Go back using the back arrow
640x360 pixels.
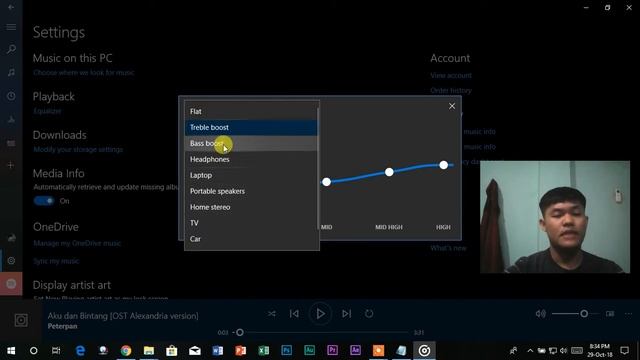pyautogui.click(x=11, y=7)
